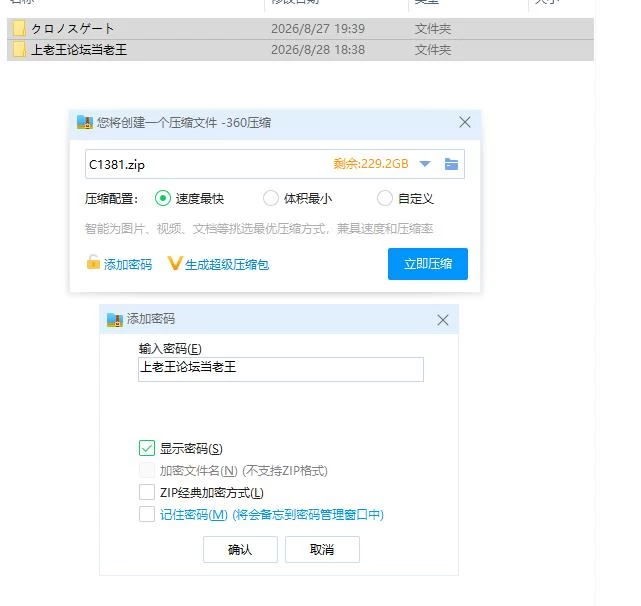Toggle the 加密文件名(N) checkbox
The height and width of the screenshot is (606, 641).
pyautogui.click(x=147, y=470)
